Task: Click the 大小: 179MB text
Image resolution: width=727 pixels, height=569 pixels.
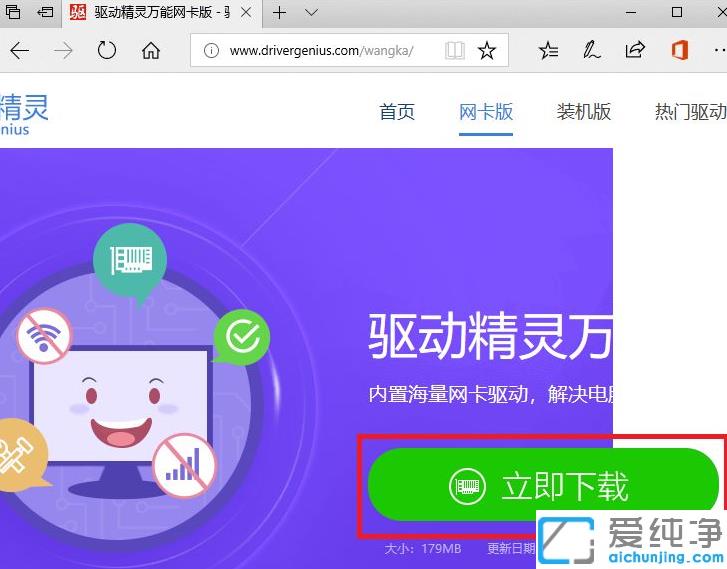Action: pos(423,549)
